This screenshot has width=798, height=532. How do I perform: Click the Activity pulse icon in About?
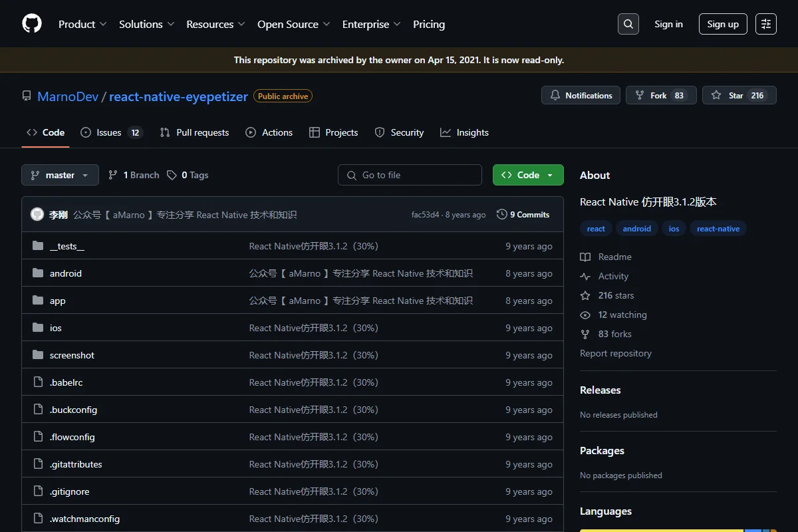click(x=585, y=276)
